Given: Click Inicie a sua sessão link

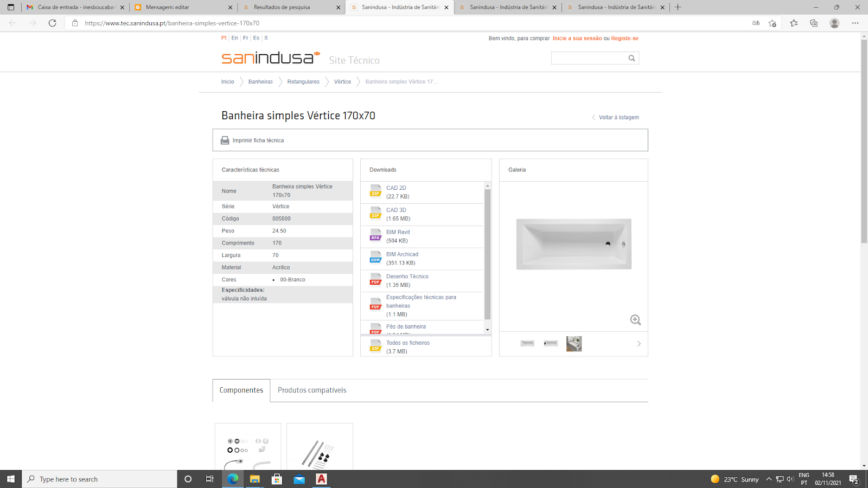Looking at the screenshot, I should [577, 38].
